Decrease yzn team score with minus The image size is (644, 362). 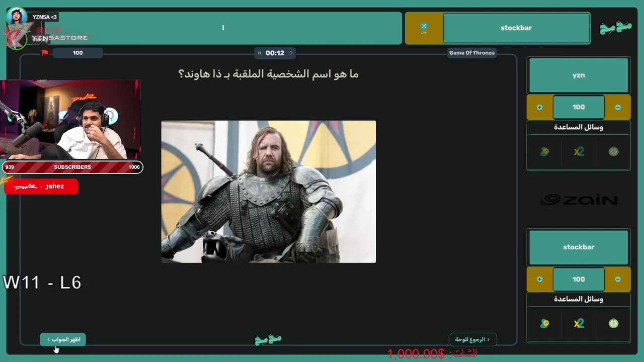click(618, 107)
